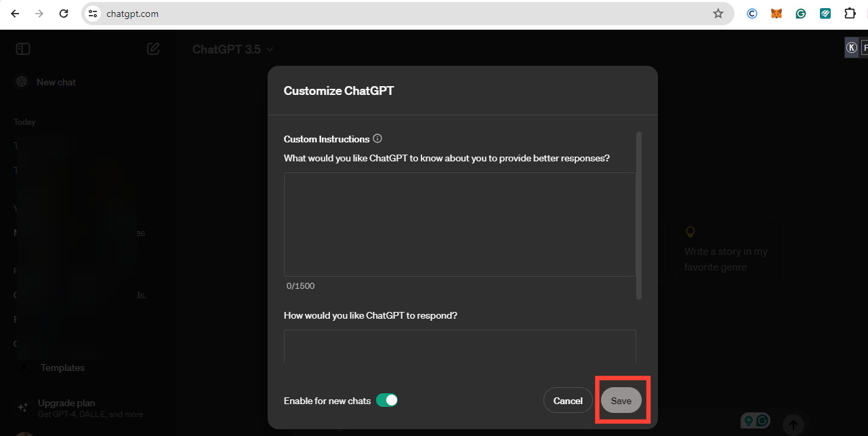Screen dimensions: 868x436
Task: Click the browser forward arrow
Action: tap(39, 14)
